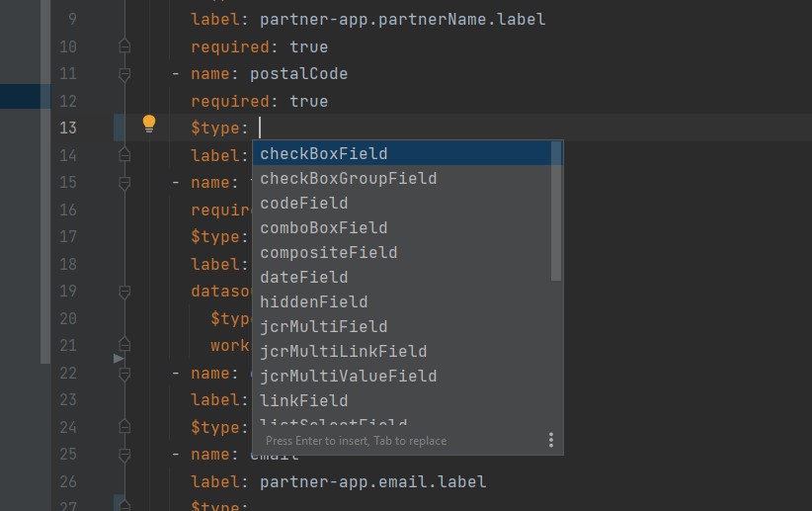Pick the codeField completion entry
Screen dimensions: 812x511
click(x=304, y=204)
